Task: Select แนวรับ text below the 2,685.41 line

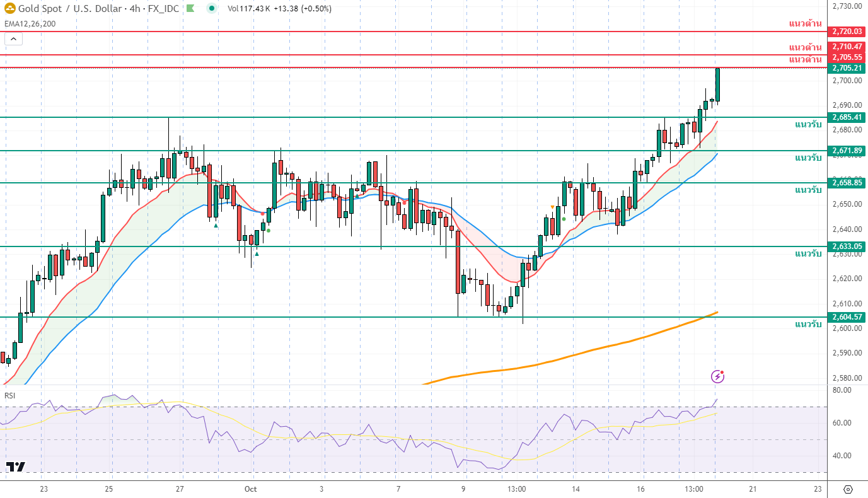Action: (808, 125)
